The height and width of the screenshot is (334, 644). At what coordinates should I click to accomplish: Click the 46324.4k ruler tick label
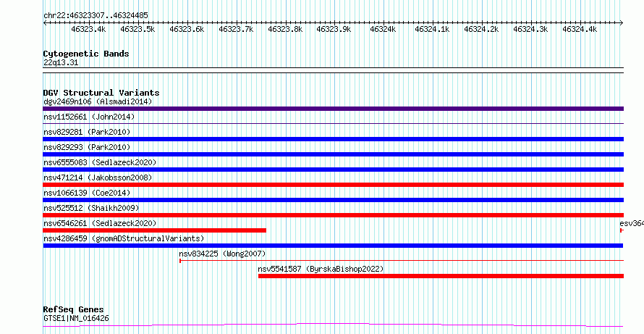[x=580, y=29]
